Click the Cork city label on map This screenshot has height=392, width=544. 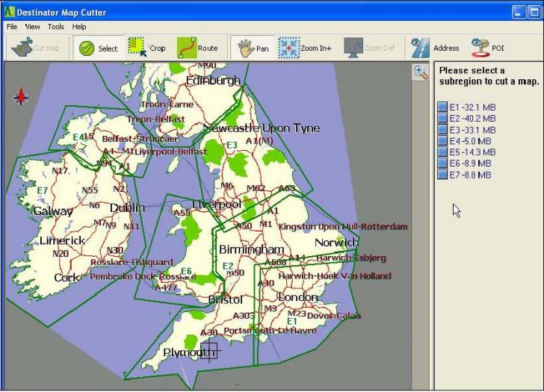(67, 278)
